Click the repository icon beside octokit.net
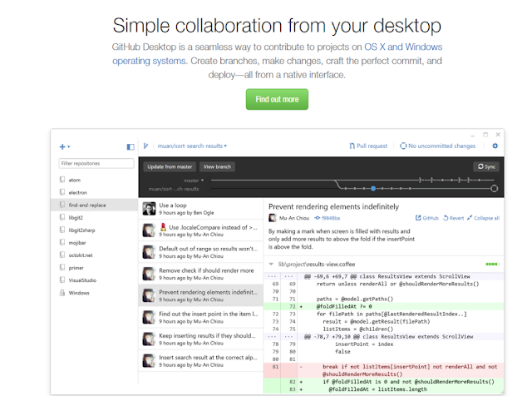 [x=62, y=255]
